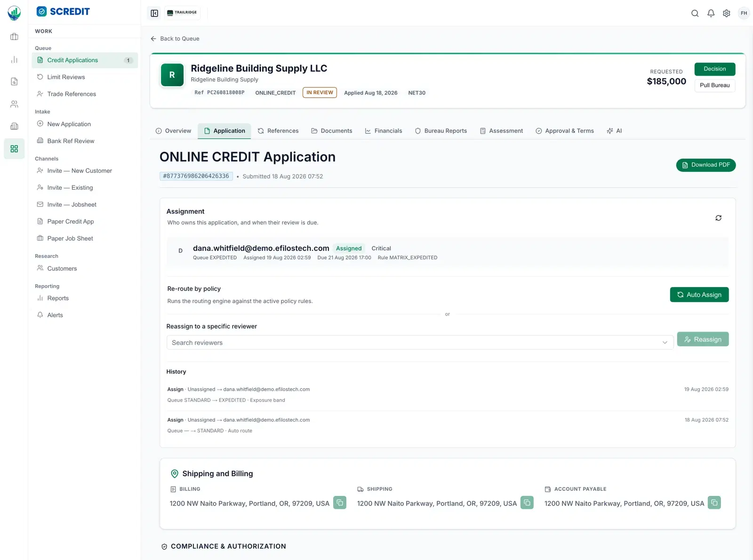Switch to the Assessment tab
This screenshot has width=753, height=560.
(x=501, y=131)
